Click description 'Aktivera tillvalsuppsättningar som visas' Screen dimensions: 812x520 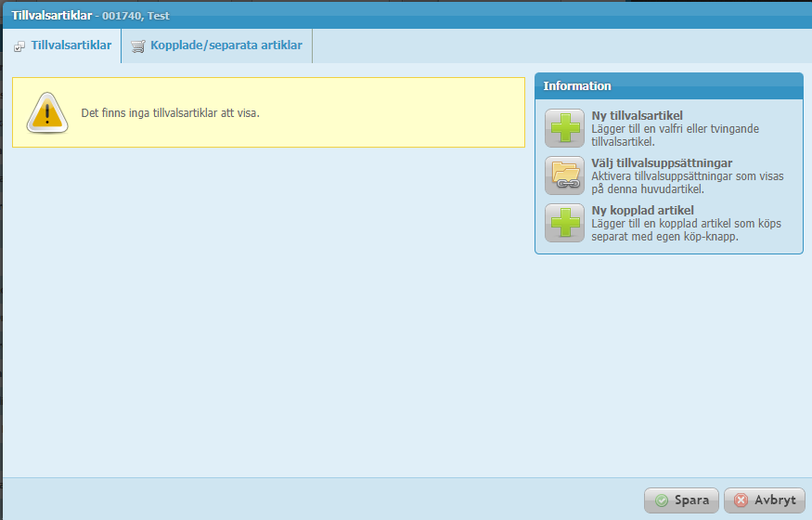coord(688,176)
